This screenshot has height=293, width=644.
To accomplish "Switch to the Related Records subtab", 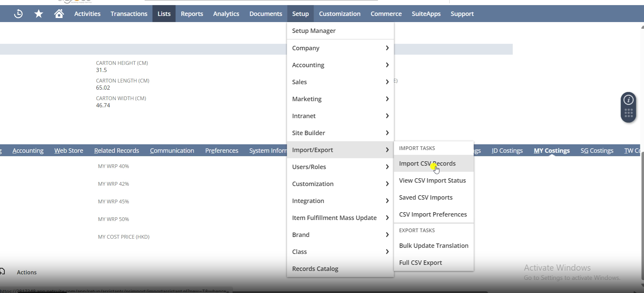I will [116, 150].
